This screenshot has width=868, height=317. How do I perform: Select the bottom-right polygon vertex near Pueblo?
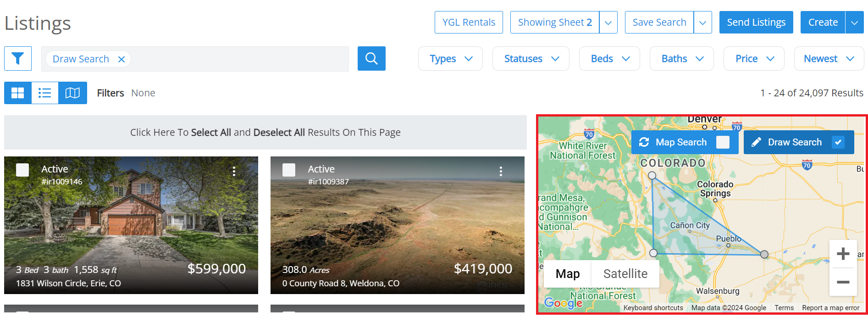[764, 254]
